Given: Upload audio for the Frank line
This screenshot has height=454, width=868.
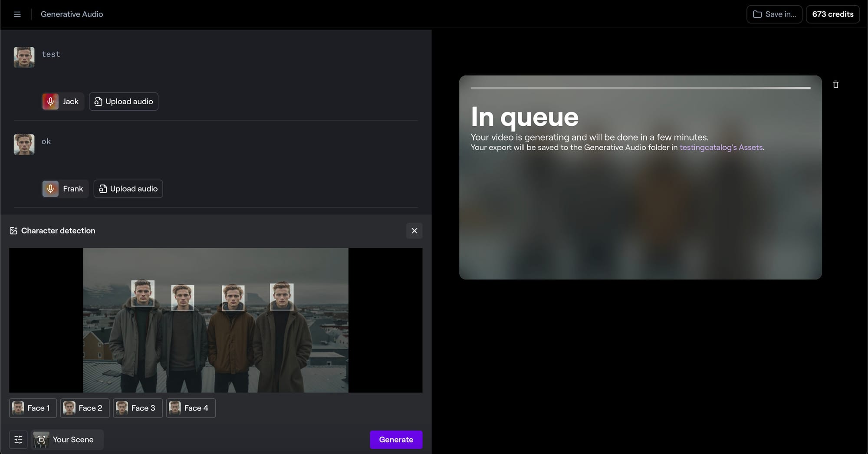Looking at the screenshot, I should 128,189.
